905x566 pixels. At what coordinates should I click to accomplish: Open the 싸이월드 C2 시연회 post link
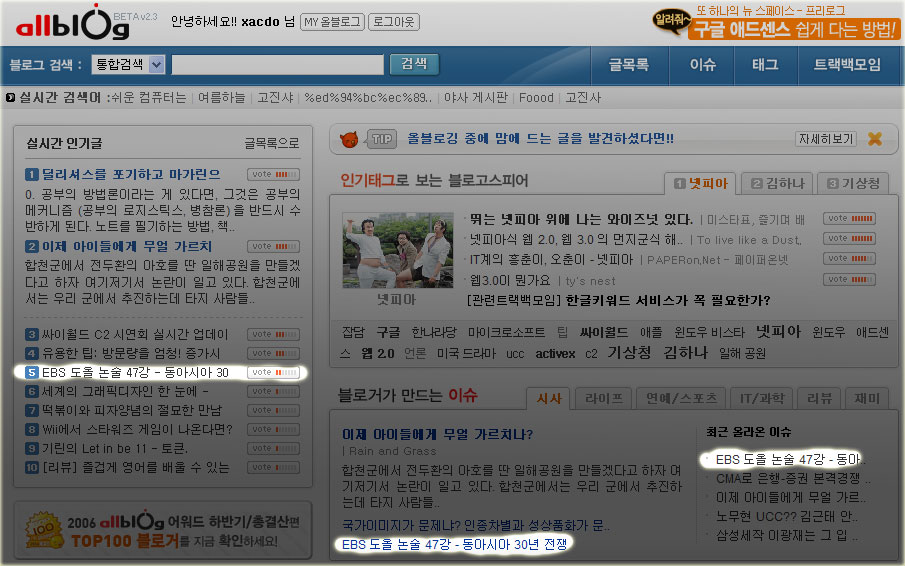[134, 334]
